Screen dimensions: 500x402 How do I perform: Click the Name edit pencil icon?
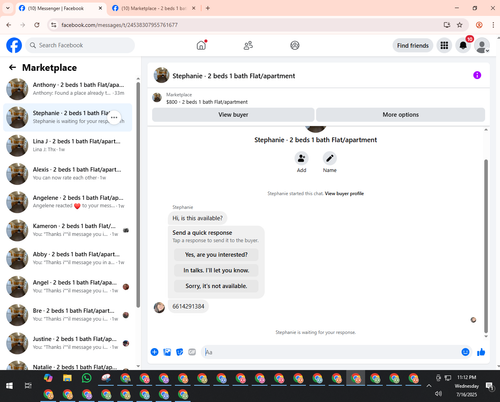coord(329,158)
